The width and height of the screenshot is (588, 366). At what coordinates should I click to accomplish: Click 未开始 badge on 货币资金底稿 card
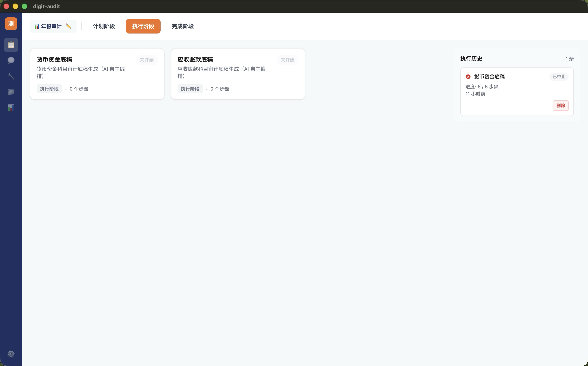(147, 60)
